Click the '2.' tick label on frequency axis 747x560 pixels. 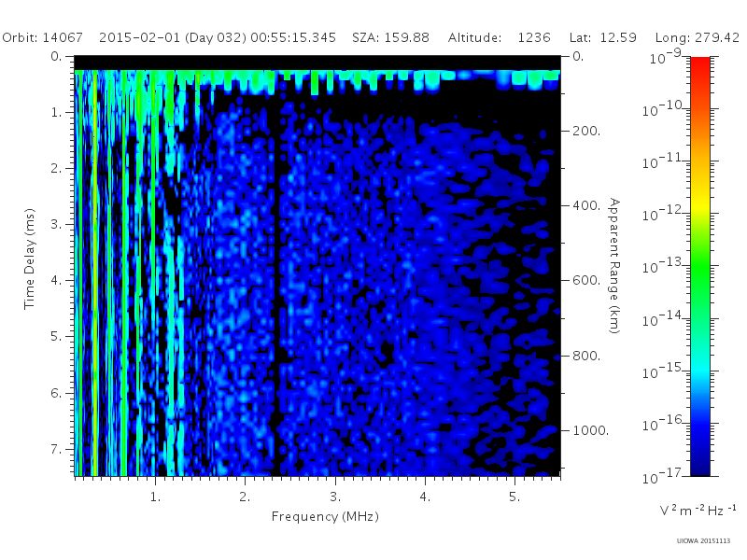(245, 497)
